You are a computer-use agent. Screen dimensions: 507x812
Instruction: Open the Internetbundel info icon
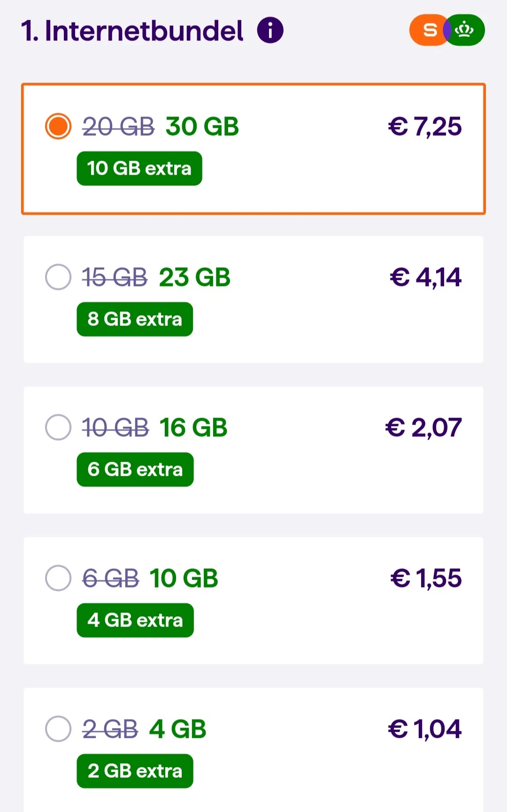(270, 31)
